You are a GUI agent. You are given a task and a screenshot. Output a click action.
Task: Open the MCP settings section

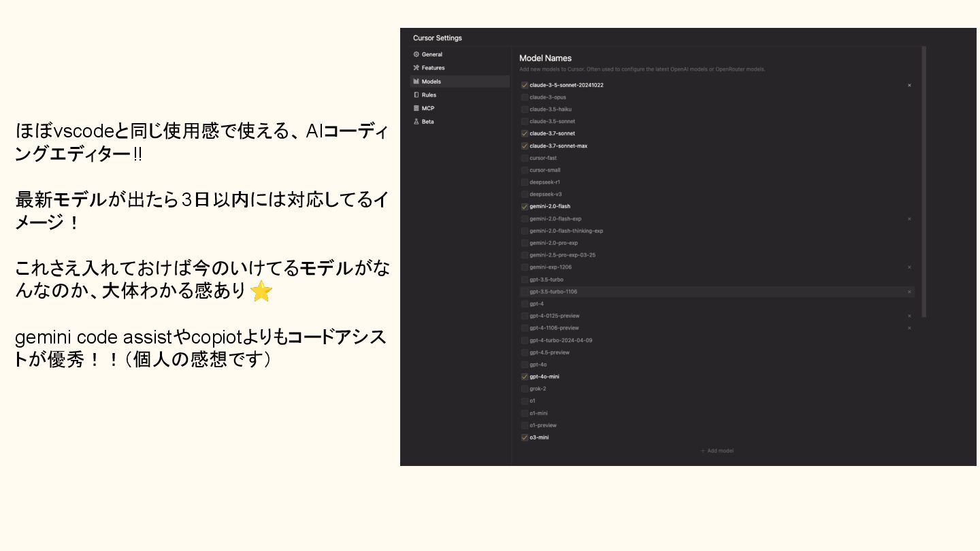pos(460,108)
